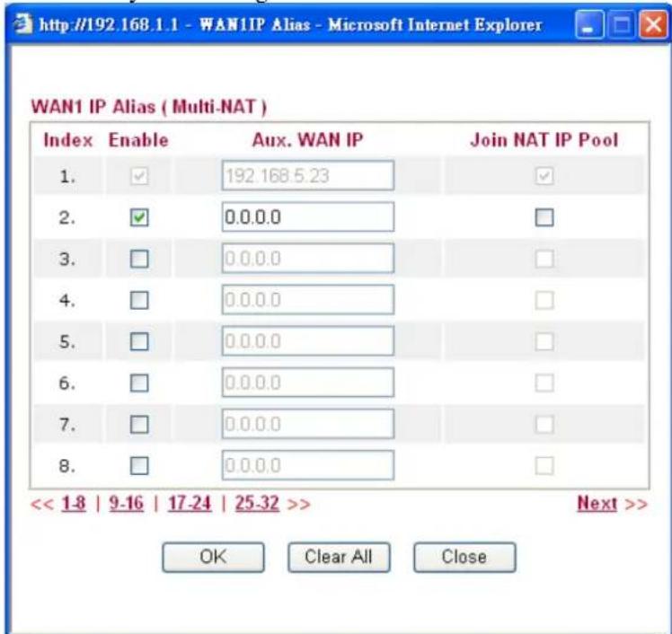The width and height of the screenshot is (672, 634).
Task: Click the OK button
Action: (x=213, y=558)
